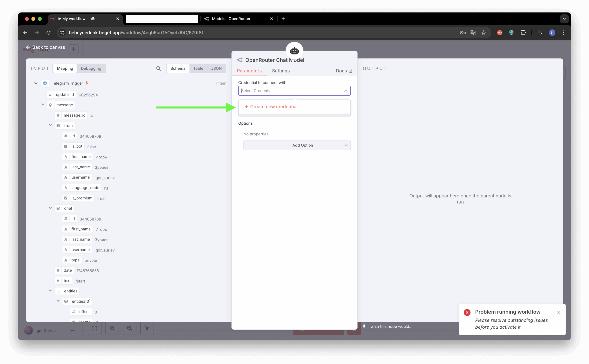Click the translate page icon in address bar
589x364 pixels.
[x=473, y=32]
